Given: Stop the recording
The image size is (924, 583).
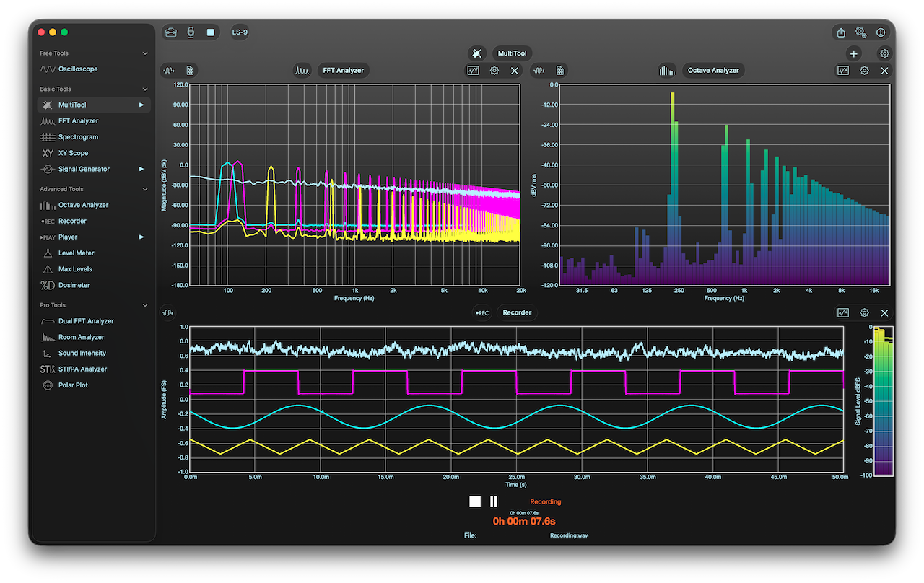Looking at the screenshot, I should coord(475,501).
